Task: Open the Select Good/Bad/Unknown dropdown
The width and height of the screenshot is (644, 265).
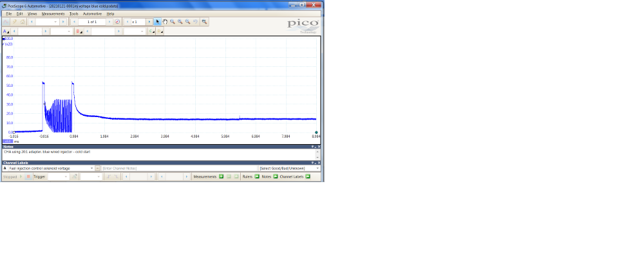Action: click(289, 168)
